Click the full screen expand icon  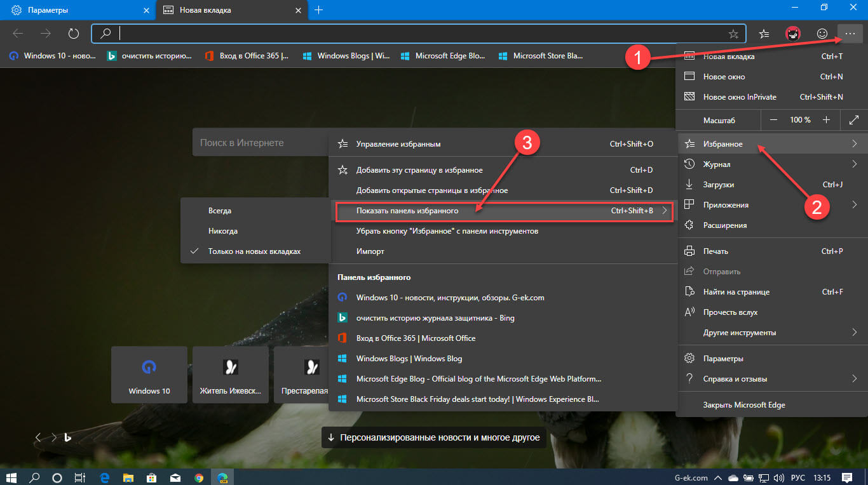[x=854, y=119]
